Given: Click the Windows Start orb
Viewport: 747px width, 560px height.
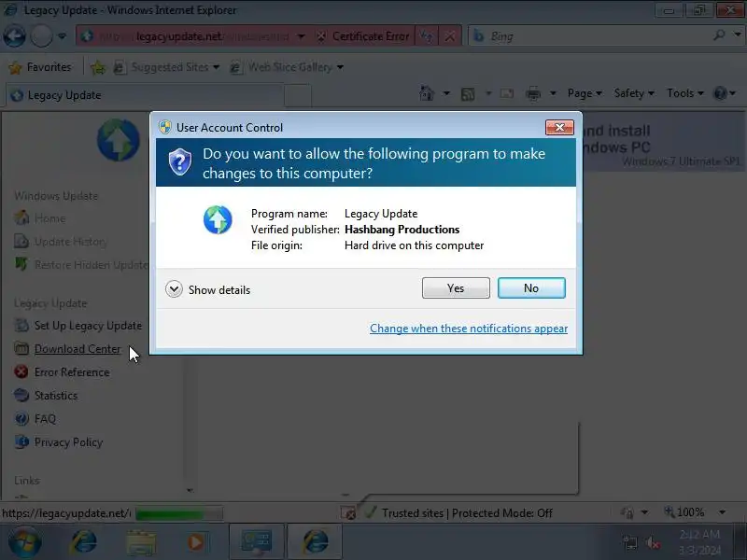Looking at the screenshot, I should pyautogui.click(x=24, y=541).
